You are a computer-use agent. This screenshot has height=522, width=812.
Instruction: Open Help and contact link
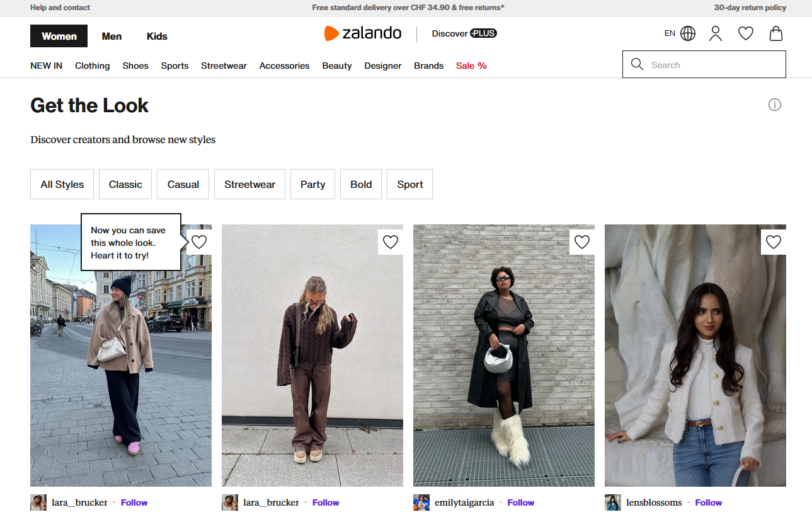tap(60, 8)
